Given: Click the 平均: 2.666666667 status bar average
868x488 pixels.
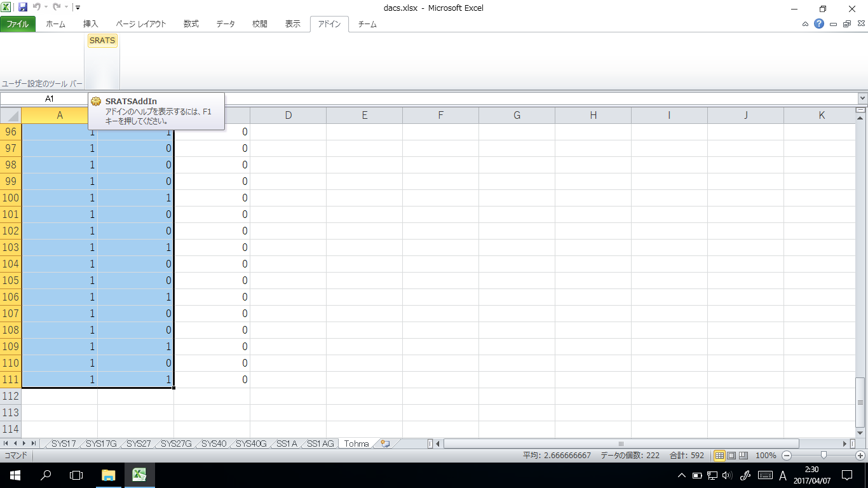Looking at the screenshot, I should [x=557, y=456].
